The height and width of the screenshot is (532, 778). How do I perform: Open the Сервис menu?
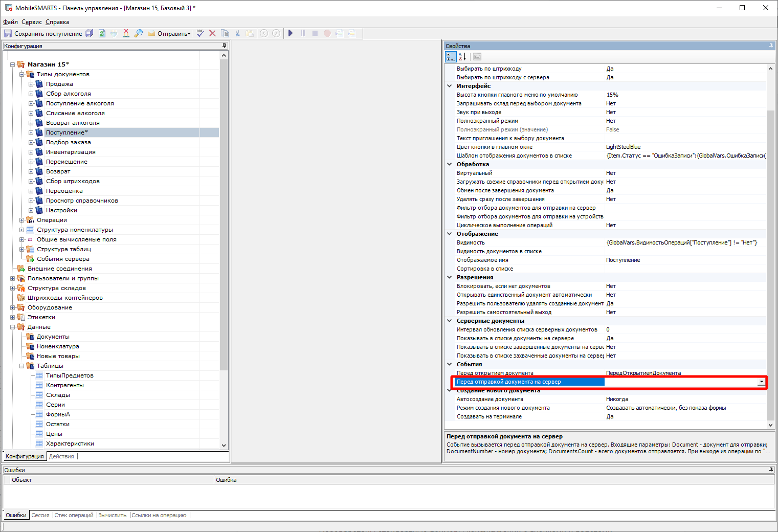tap(32, 22)
